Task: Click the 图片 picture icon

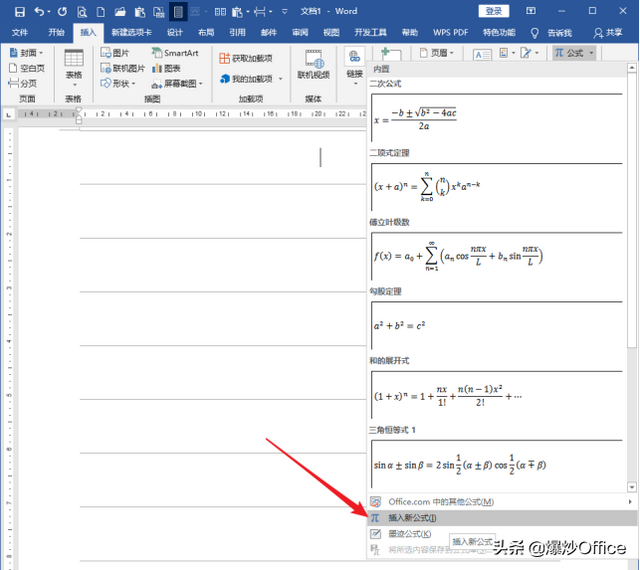Action: (x=115, y=53)
